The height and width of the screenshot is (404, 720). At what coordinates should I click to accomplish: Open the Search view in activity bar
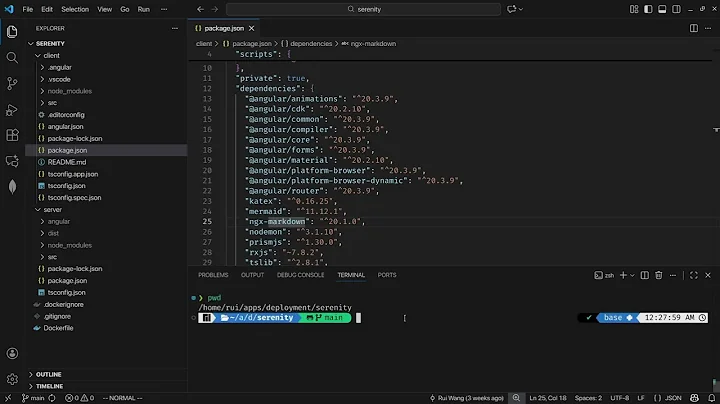click(12, 57)
